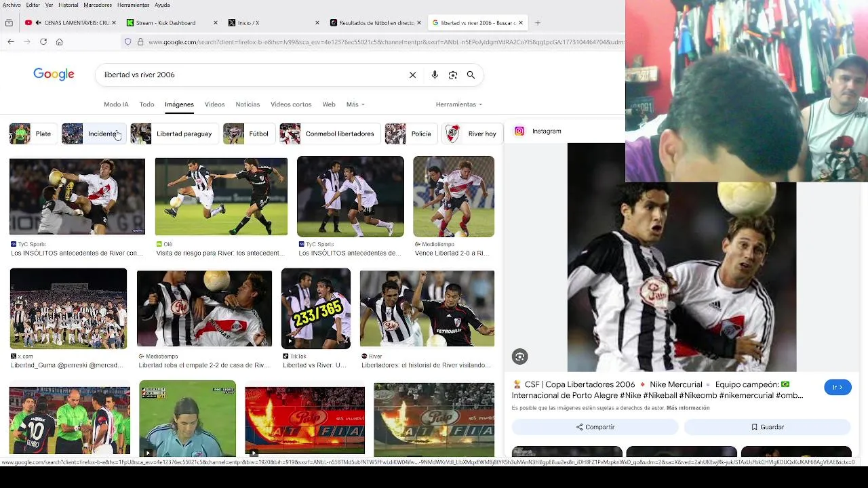Viewport: 868px width, 488px height.
Task: Select the Modo IA search tab
Action: 116,104
